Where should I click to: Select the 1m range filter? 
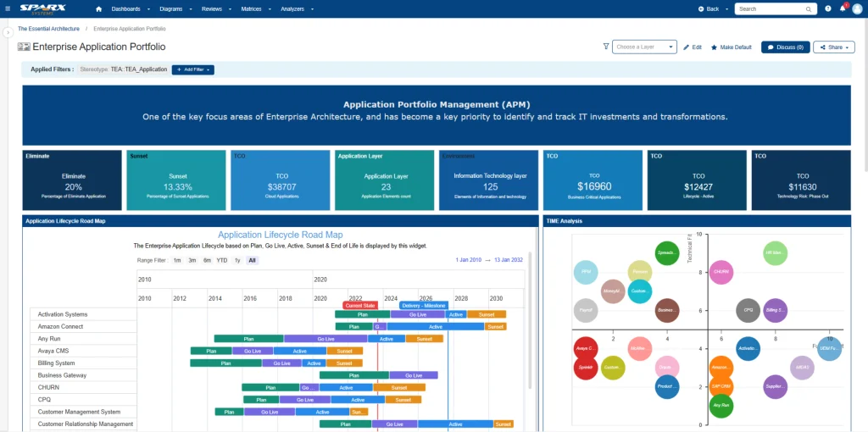pyautogui.click(x=177, y=261)
